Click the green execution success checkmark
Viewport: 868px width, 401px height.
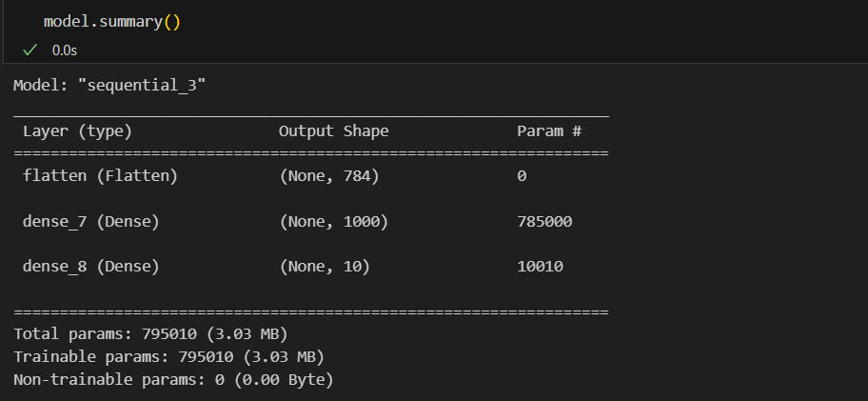pos(30,50)
